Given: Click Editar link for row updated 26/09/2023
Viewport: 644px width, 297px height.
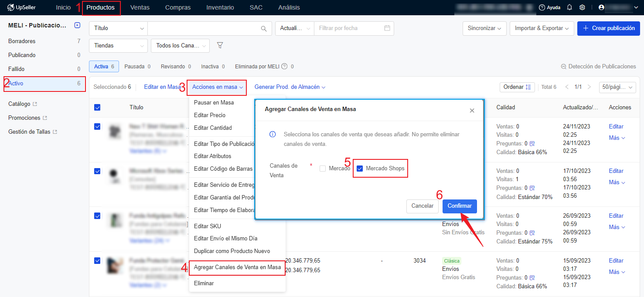Looking at the screenshot, I should [616, 216].
